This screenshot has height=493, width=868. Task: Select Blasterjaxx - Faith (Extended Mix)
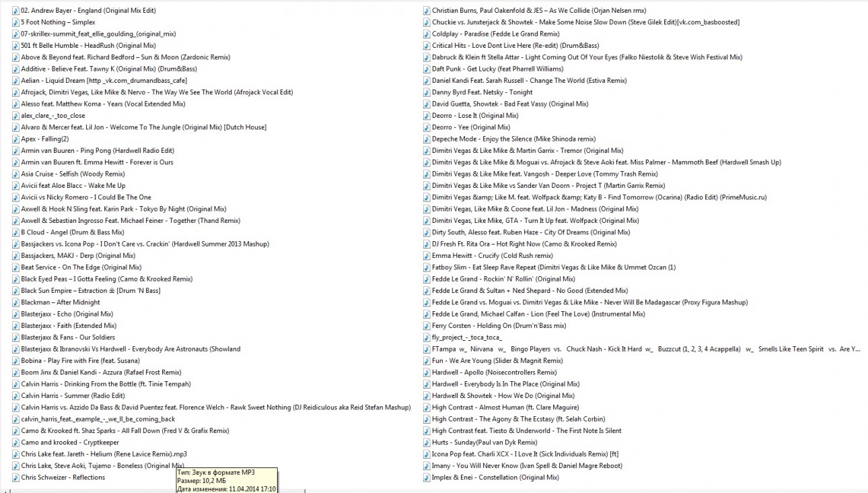[x=69, y=326]
